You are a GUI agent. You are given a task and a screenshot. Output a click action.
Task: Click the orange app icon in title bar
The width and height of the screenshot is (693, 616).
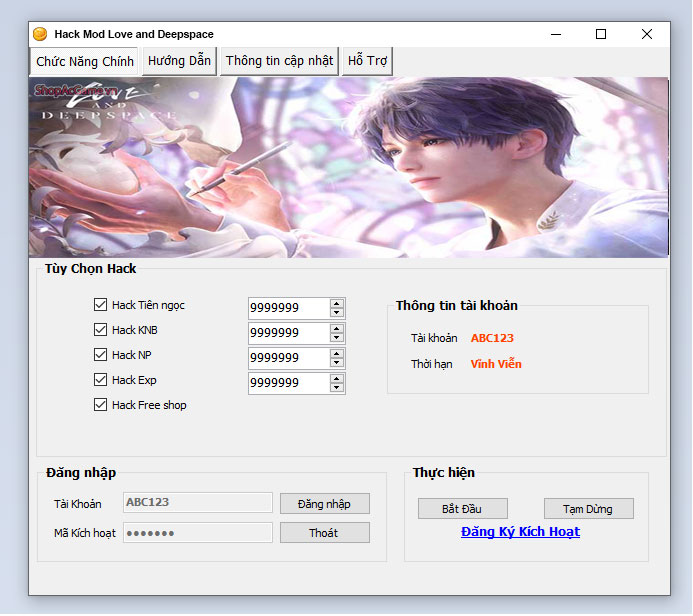tap(40, 34)
